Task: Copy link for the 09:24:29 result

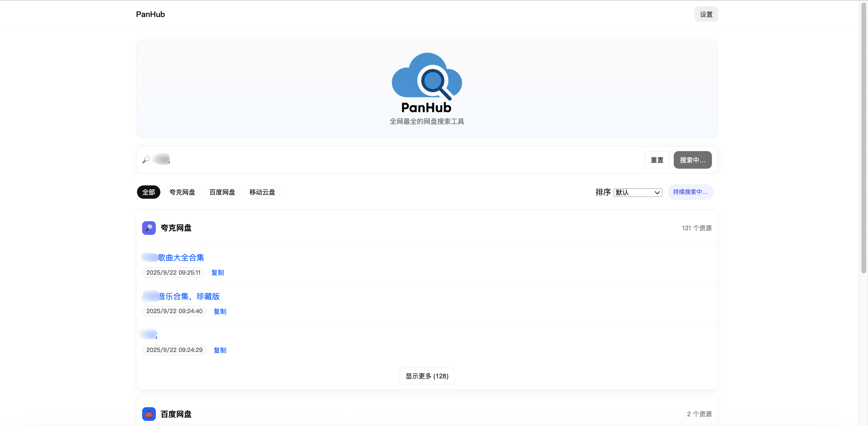Action: [x=220, y=350]
